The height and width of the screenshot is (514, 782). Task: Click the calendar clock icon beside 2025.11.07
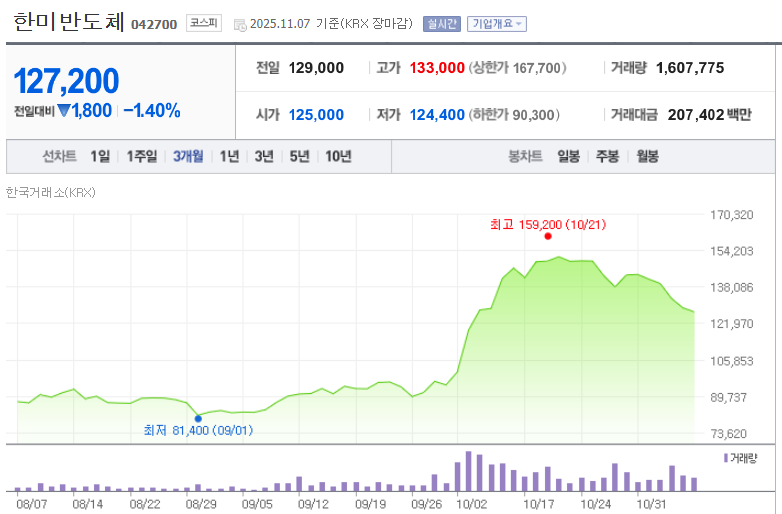click(240, 25)
